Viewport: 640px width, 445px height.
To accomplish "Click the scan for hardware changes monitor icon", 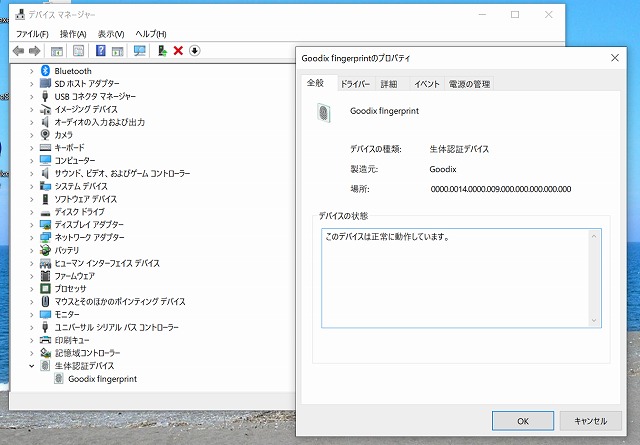I will coord(140,51).
